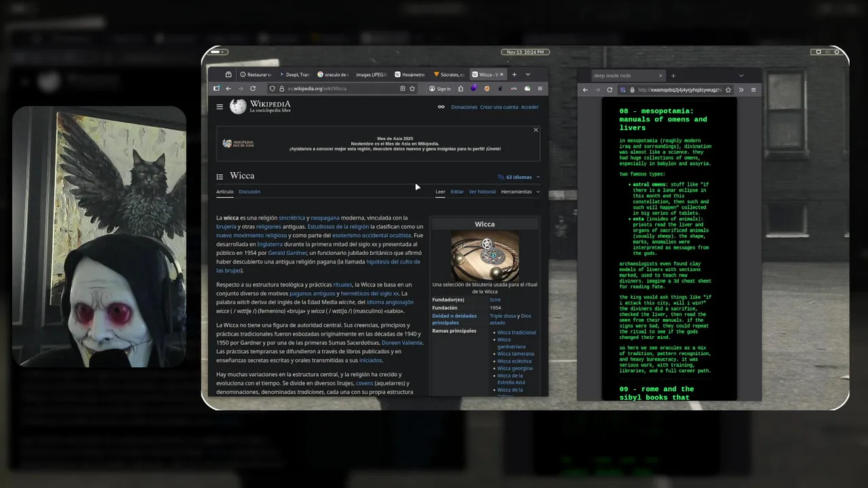The height and width of the screenshot is (488, 868).
Task: Select the Leer view tab
Action: 440,192
